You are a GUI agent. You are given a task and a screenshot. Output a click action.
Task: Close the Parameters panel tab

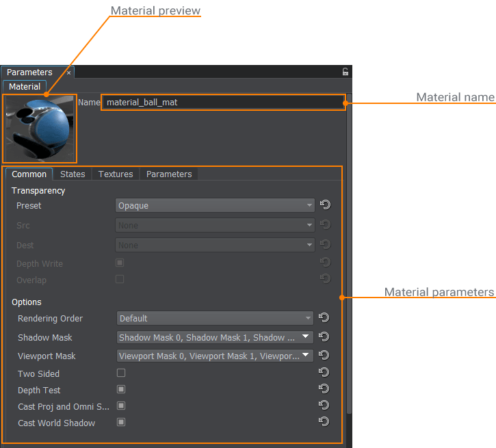tap(68, 73)
